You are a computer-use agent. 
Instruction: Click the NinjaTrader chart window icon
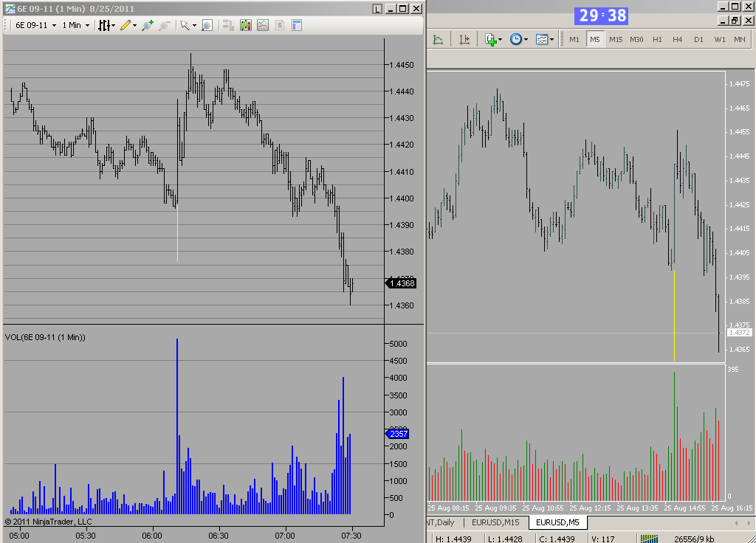pos(9,9)
